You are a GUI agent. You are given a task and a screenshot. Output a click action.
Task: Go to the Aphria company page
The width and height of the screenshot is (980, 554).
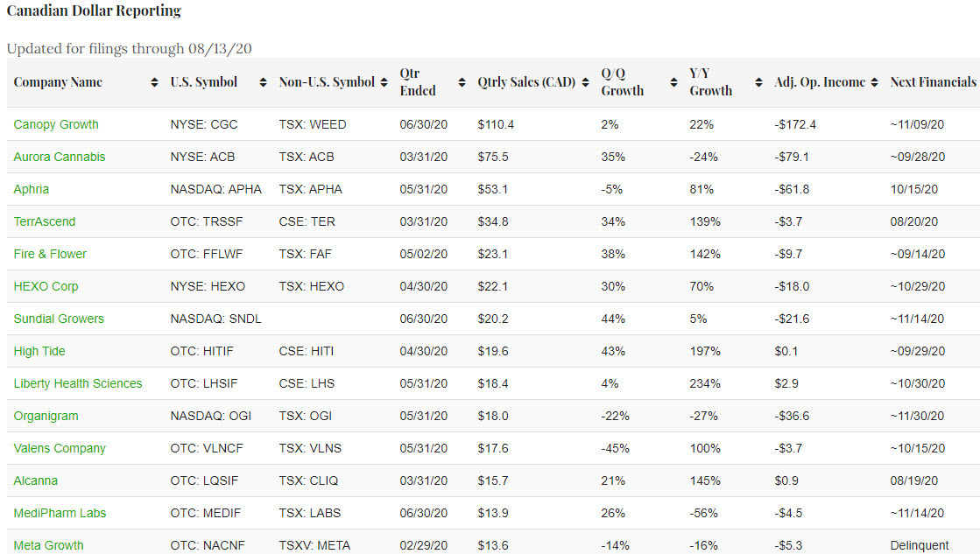point(33,189)
